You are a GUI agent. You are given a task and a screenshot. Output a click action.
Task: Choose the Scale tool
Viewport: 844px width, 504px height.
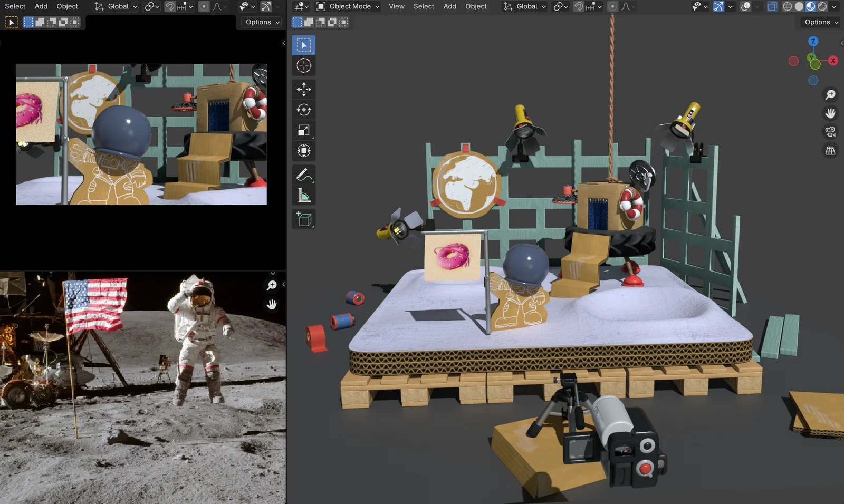[x=304, y=130]
